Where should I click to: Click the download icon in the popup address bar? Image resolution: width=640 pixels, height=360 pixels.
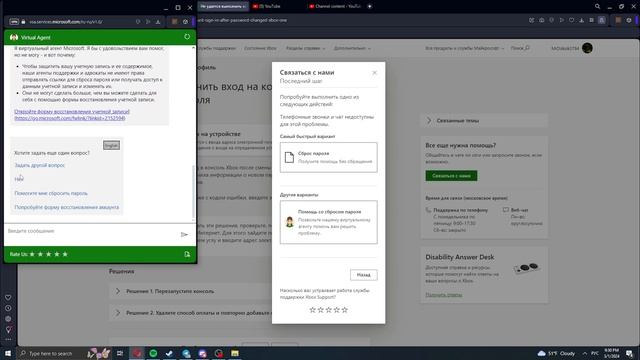click(x=158, y=22)
